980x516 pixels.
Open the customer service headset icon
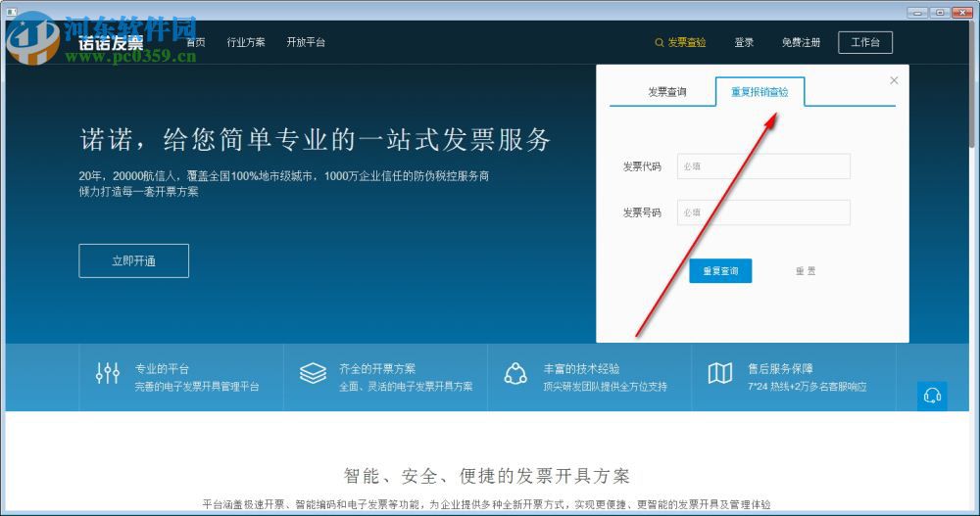click(x=932, y=396)
